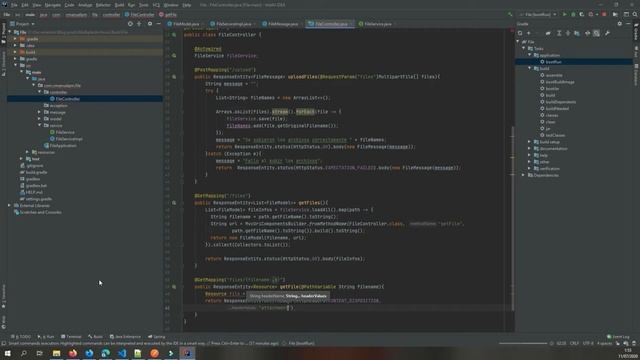Open the Build tool window button at the bottom
This screenshot has width=640, height=360.
click(95, 337)
